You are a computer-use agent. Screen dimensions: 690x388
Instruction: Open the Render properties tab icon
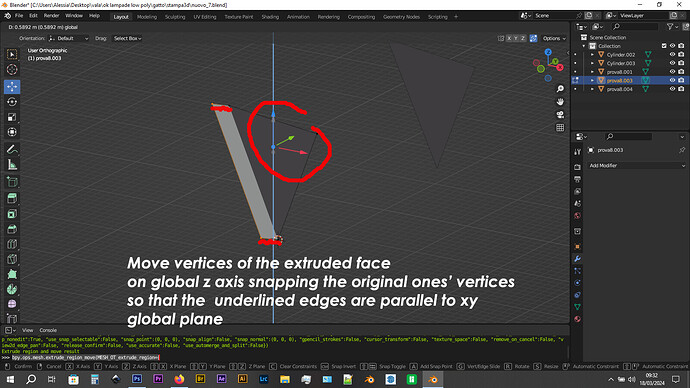577,167
